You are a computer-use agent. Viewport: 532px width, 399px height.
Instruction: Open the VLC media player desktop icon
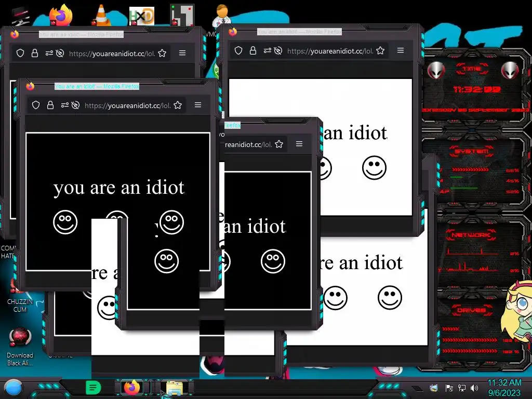pyautogui.click(x=102, y=15)
